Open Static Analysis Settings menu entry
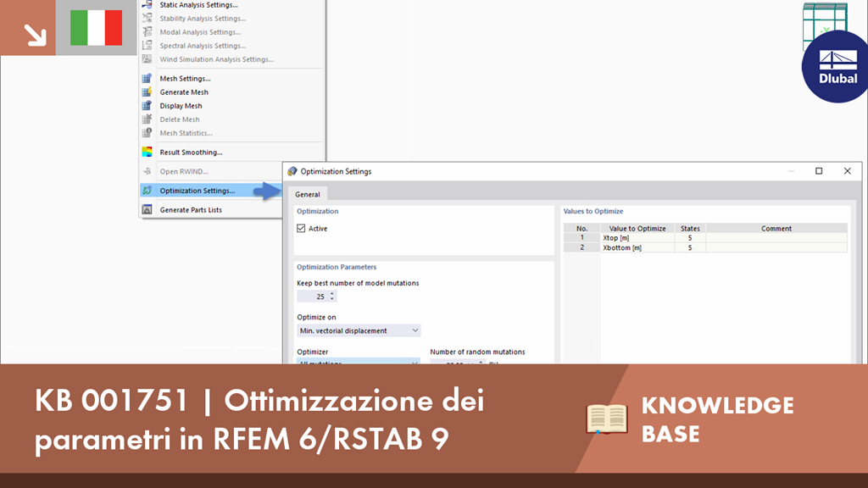This screenshot has height=488, width=868. point(198,4)
